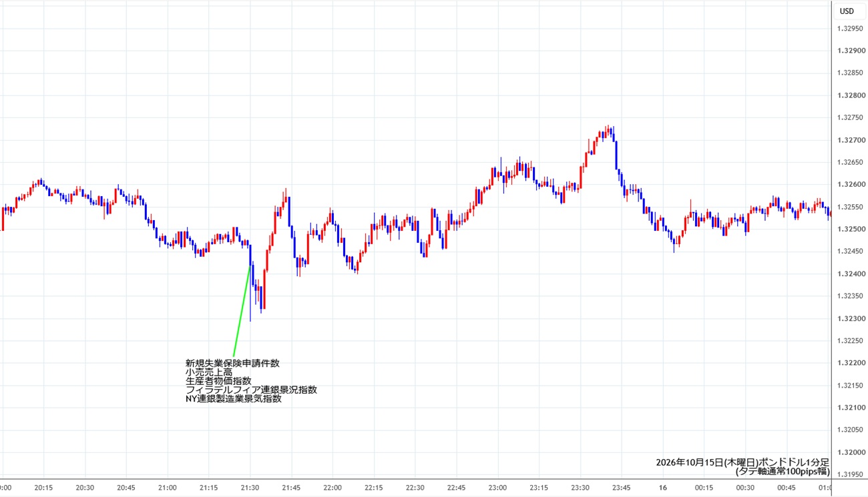
Task: Click the USD currency label button
Action: click(x=847, y=11)
